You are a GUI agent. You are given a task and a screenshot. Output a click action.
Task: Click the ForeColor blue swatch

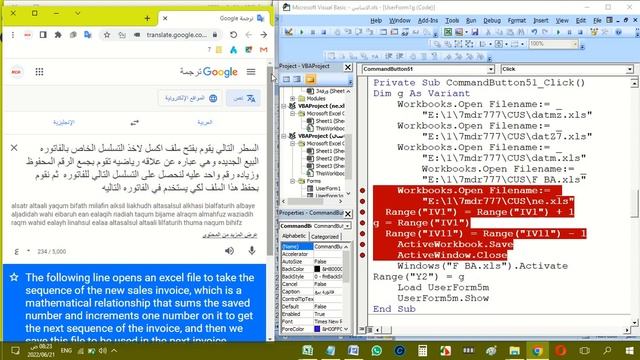(317, 329)
